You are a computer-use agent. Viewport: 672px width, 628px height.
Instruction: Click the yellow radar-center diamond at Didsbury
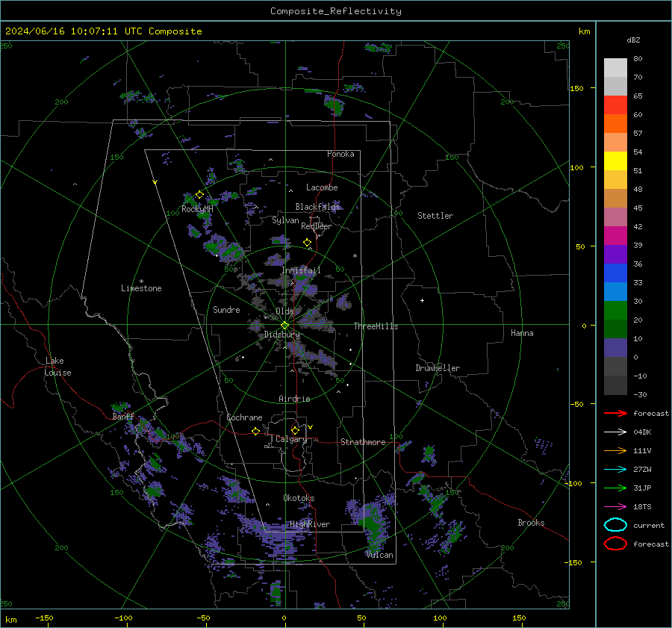click(284, 326)
